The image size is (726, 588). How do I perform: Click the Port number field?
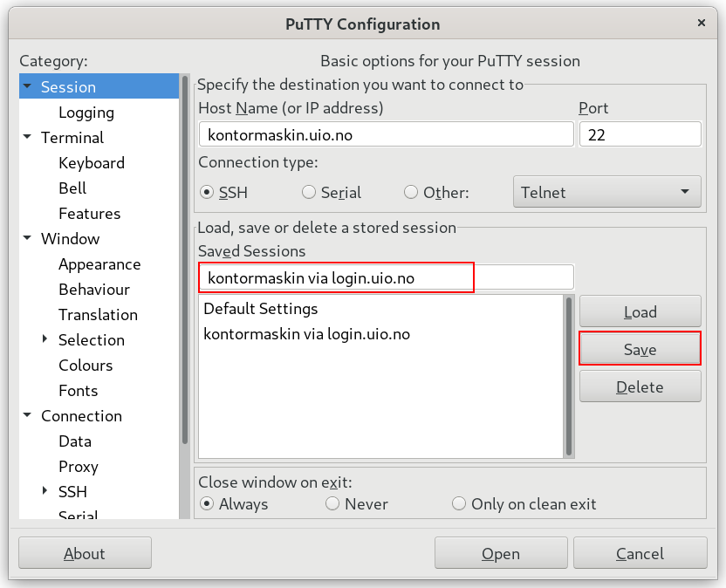pos(640,134)
